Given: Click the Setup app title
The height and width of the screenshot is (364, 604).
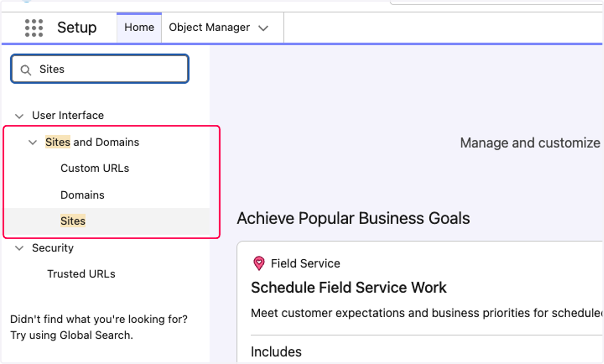Looking at the screenshot, I should [77, 27].
